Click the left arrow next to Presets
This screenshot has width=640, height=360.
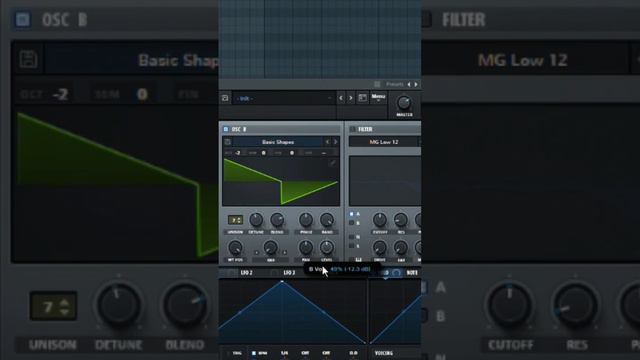pyautogui.click(x=409, y=84)
